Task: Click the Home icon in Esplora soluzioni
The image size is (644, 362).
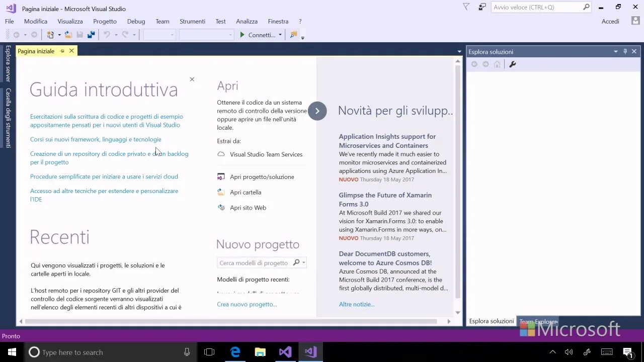Action: tap(497, 64)
